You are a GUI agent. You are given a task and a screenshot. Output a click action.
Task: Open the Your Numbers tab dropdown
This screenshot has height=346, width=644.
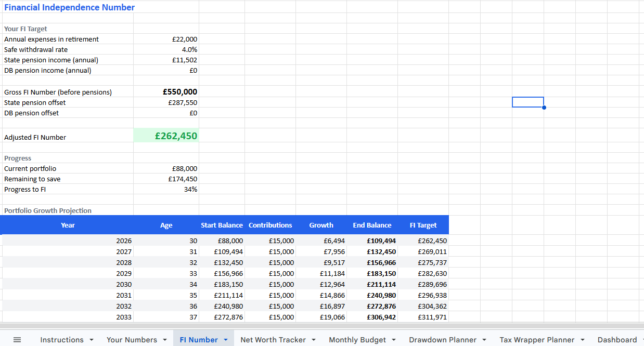pos(164,339)
